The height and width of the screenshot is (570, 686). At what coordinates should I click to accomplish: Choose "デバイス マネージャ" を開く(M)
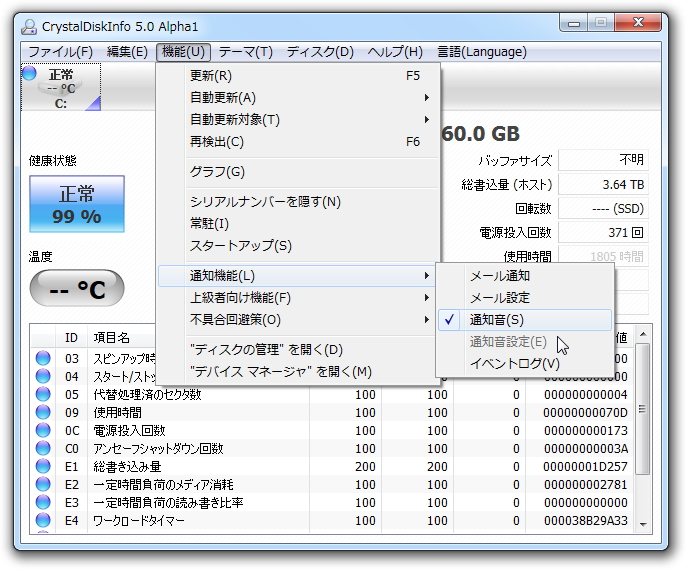click(298, 371)
